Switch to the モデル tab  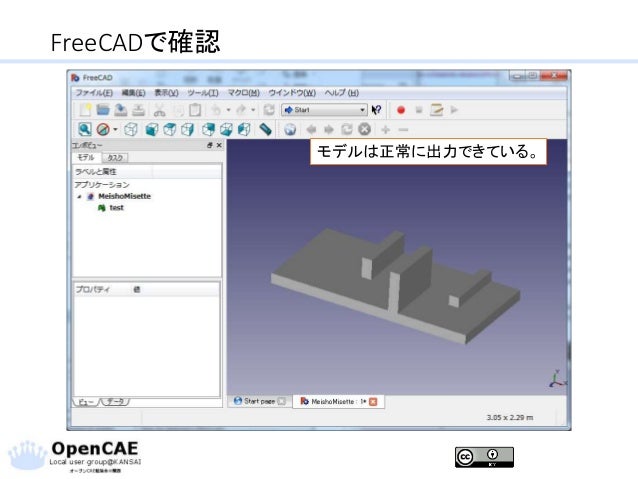coord(86,157)
